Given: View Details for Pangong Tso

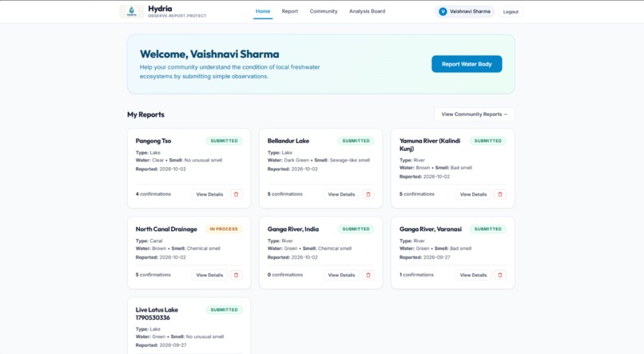Looking at the screenshot, I should 209,194.
